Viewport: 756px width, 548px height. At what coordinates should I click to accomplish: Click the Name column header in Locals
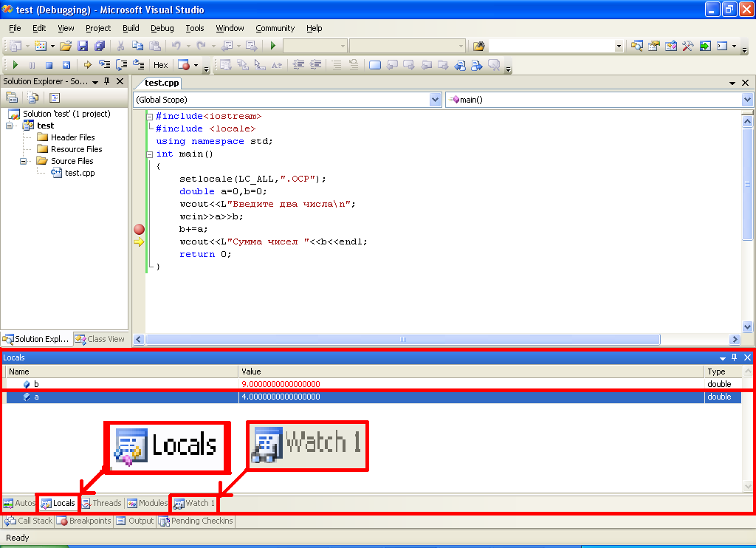[122, 371]
